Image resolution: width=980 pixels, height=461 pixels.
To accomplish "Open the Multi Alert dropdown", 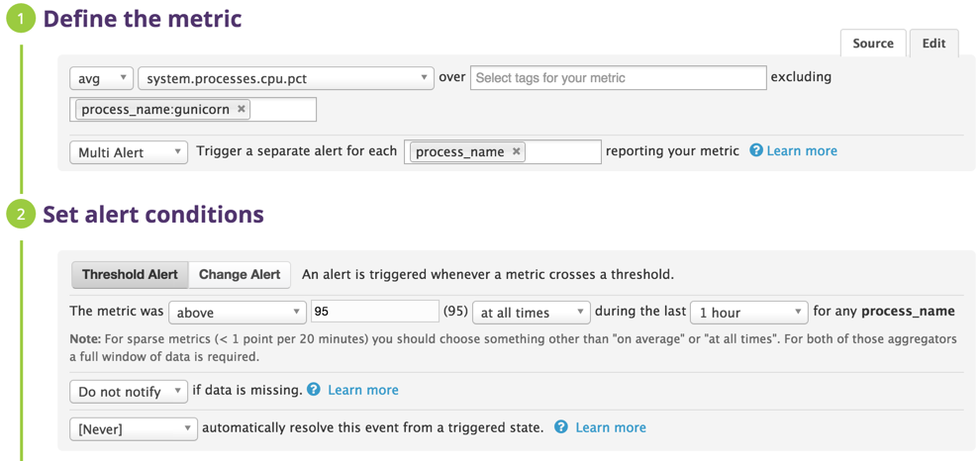I will pyautogui.click(x=129, y=152).
